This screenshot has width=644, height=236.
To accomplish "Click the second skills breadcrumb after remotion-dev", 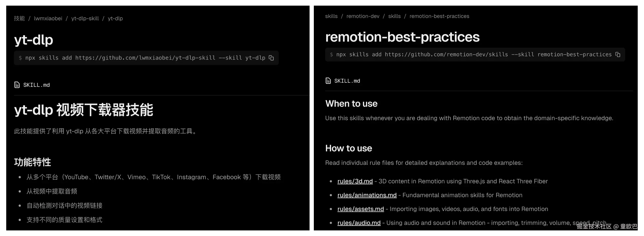I will (394, 16).
